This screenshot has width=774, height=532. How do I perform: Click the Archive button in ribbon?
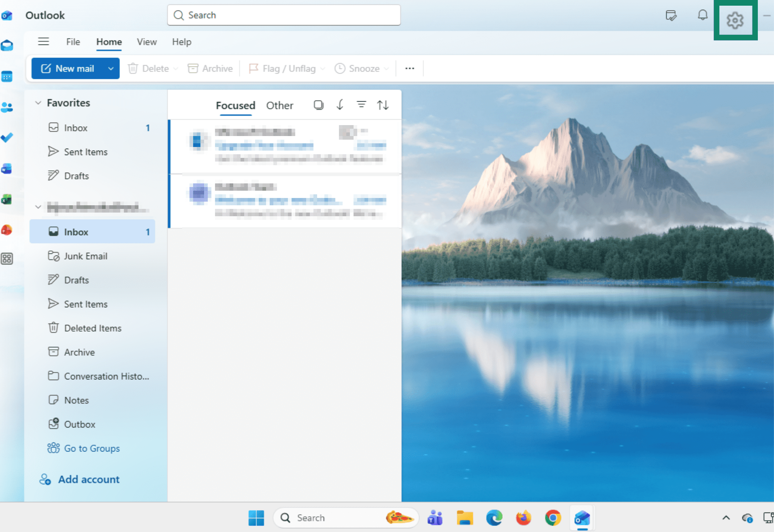(x=210, y=68)
